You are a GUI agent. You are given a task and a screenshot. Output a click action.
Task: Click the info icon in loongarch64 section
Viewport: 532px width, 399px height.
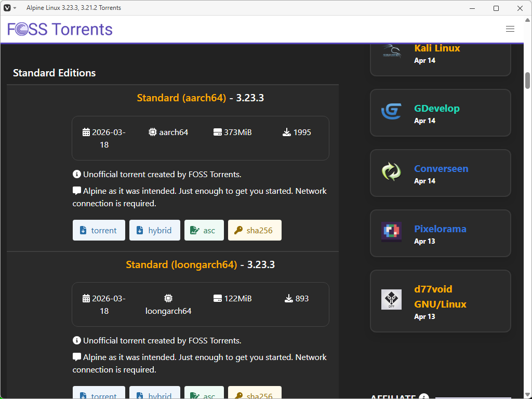coord(77,340)
